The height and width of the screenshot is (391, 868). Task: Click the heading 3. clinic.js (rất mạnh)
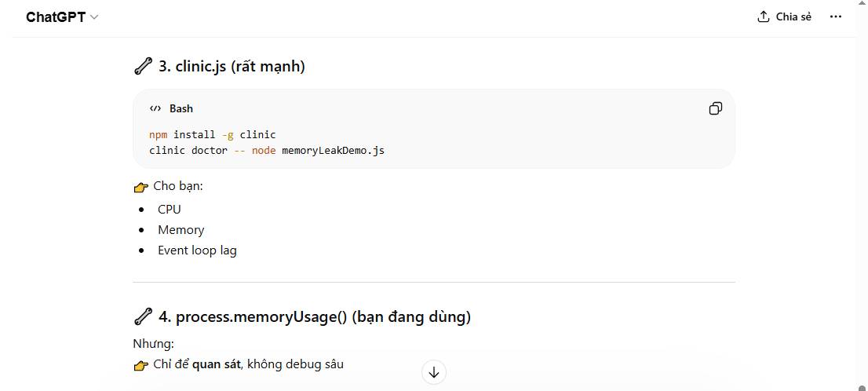[232, 66]
